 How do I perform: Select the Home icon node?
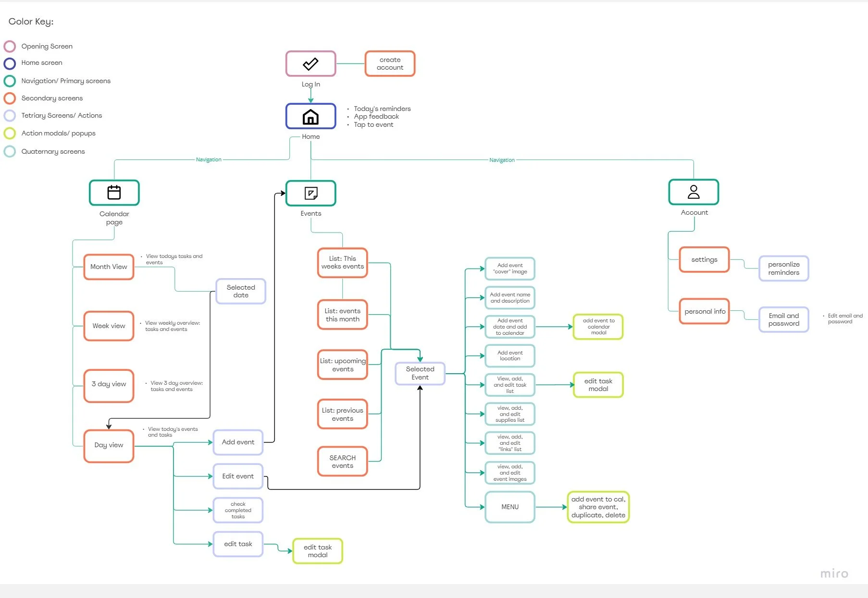coord(310,116)
